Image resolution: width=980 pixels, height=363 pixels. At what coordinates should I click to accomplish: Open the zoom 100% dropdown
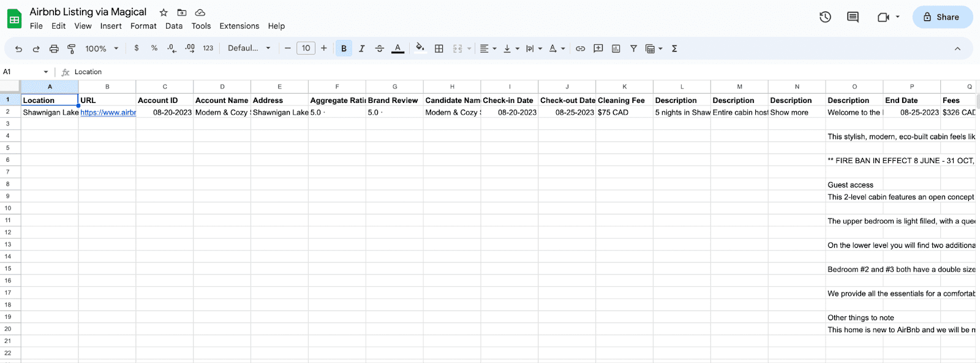click(102, 48)
